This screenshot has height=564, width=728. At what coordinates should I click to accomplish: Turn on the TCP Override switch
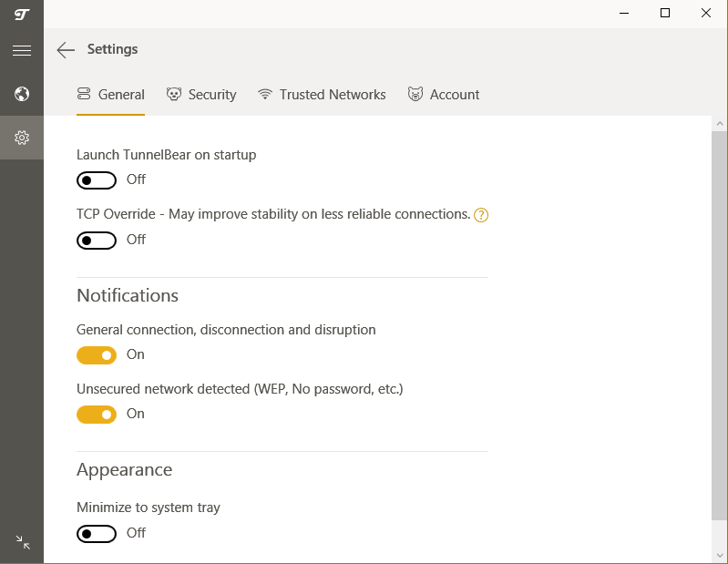(x=97, y=241)
